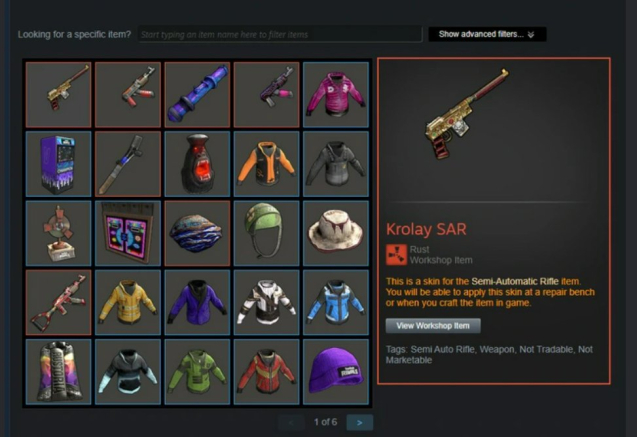This screenshot has height=437, width=637.
Task: Expand Show advanced filters dropdown
Action: (487, 34)
